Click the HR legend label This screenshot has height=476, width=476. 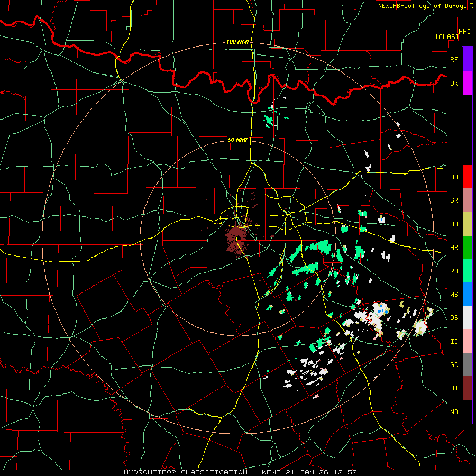pos(454,248)
